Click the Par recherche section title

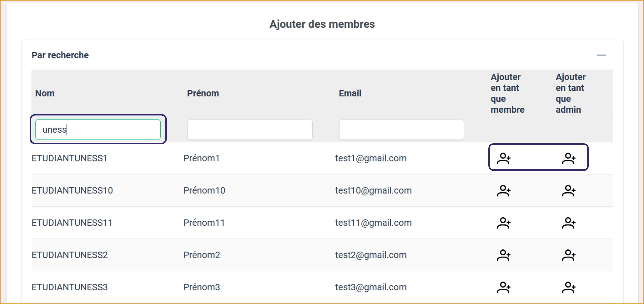[x=60, y=55]
